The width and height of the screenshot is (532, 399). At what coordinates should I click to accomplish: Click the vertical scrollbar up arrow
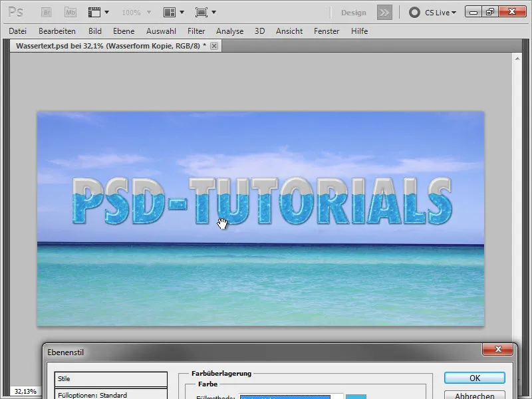point(517,59)
